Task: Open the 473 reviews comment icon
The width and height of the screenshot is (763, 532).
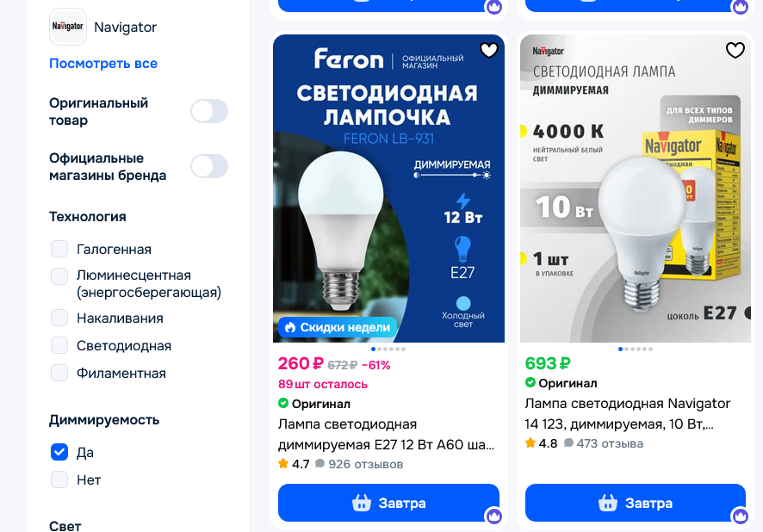Action: [x=568, y=443]
